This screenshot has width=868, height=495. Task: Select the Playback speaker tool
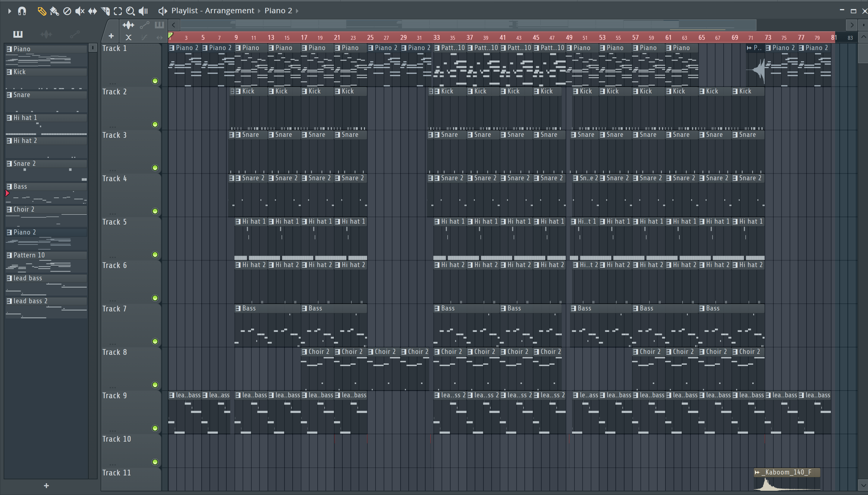tap(143, 11)
